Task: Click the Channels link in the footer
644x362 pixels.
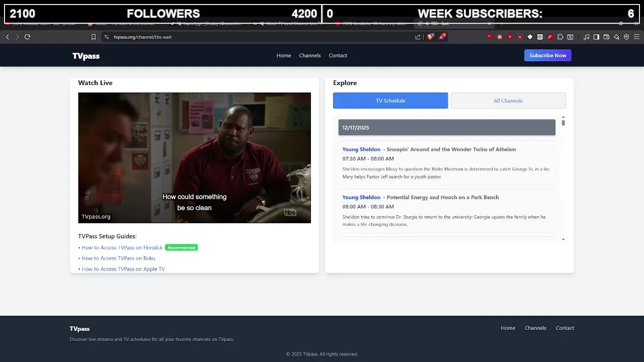Action: 535,328
